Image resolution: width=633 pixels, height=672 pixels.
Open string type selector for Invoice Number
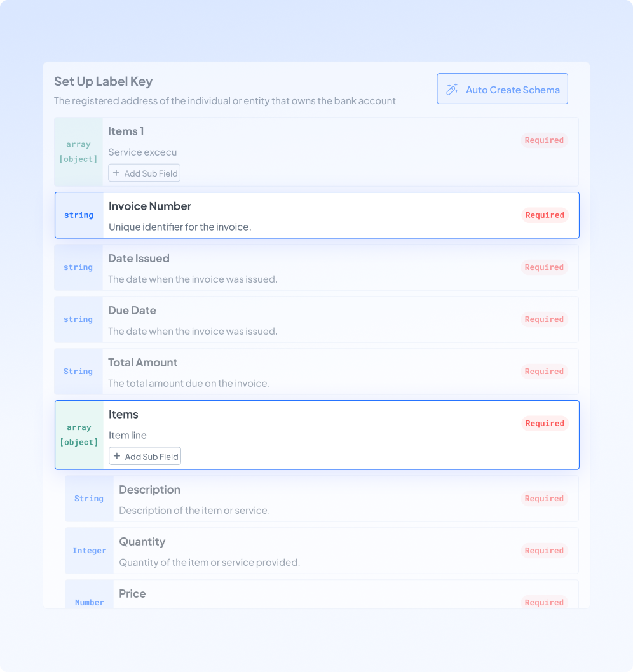pos(79,215)
